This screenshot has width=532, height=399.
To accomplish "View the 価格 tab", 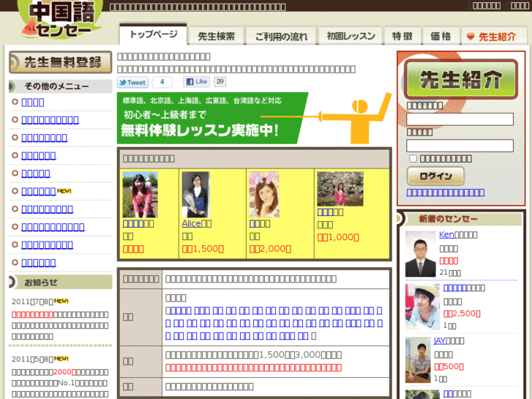I will click(441, 36).
